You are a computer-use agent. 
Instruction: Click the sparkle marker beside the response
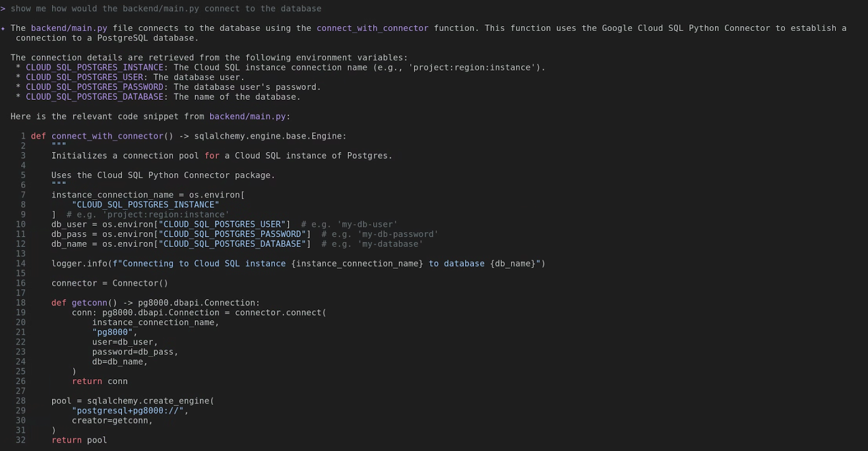3,28
